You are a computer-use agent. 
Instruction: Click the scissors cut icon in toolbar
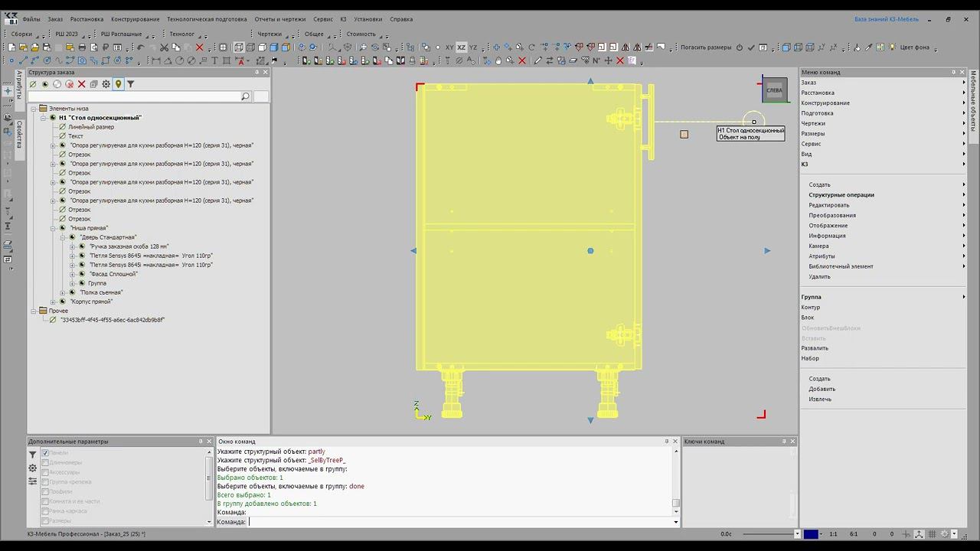click(x=164, y=47)
